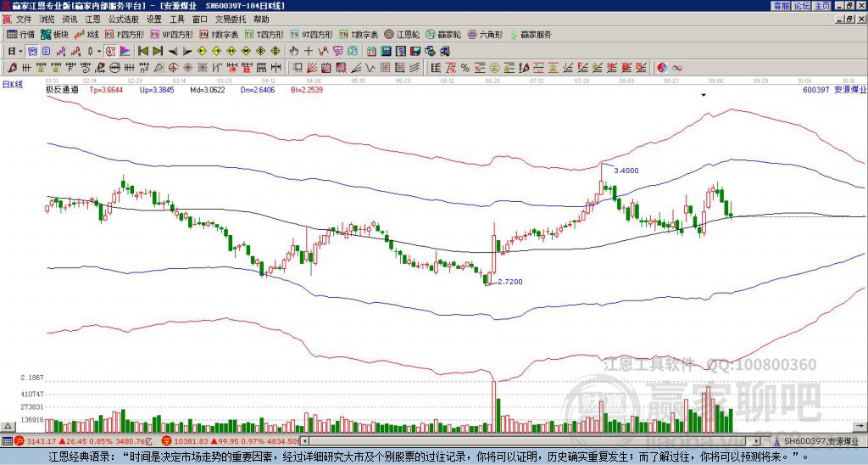The width and height of the screenshot is (868, 465).
Task: Open the 帮助 menu
Action: coord(261,20)
